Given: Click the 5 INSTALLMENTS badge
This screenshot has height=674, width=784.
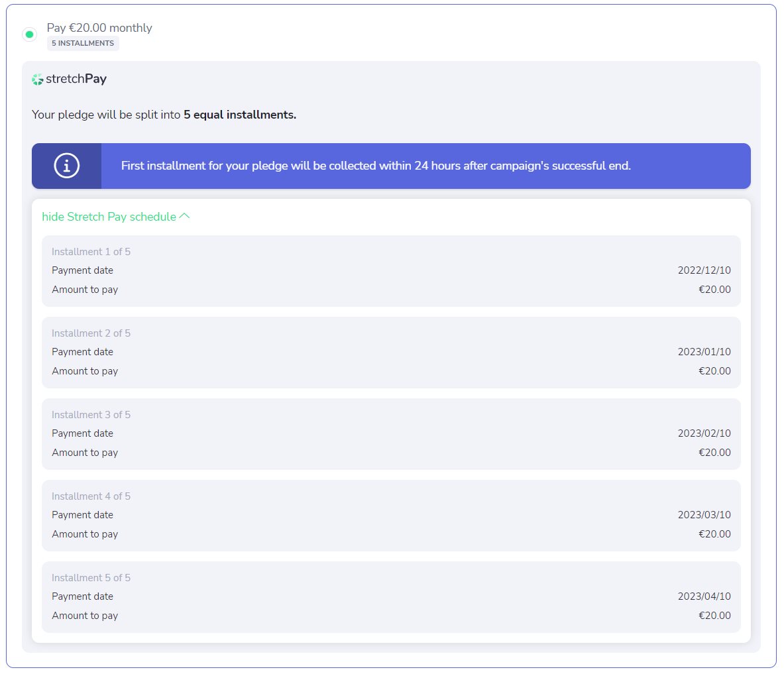Looking at the screenshot, I should tap(83, 43).
